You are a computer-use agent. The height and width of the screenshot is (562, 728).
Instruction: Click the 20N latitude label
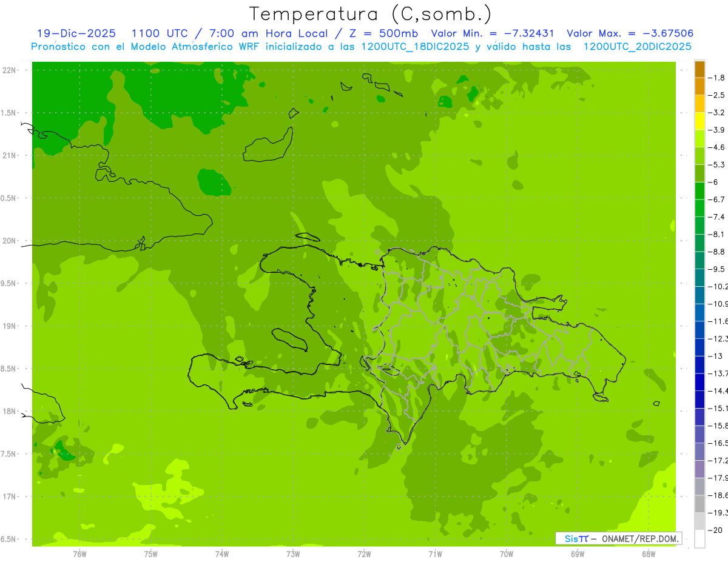click(10, 241)
